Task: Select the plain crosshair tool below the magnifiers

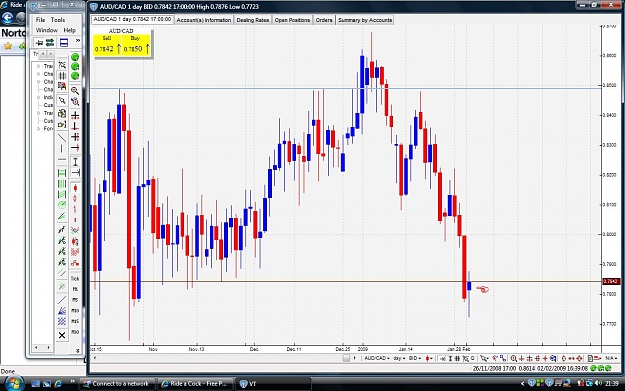Action: (x=75, y=116)
